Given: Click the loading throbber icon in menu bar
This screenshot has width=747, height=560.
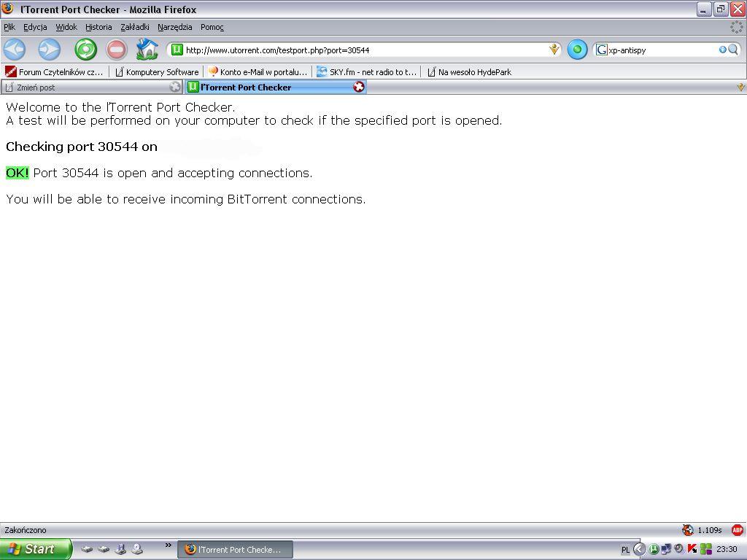Looking at the screenshot, I should (x=737, y=27).
